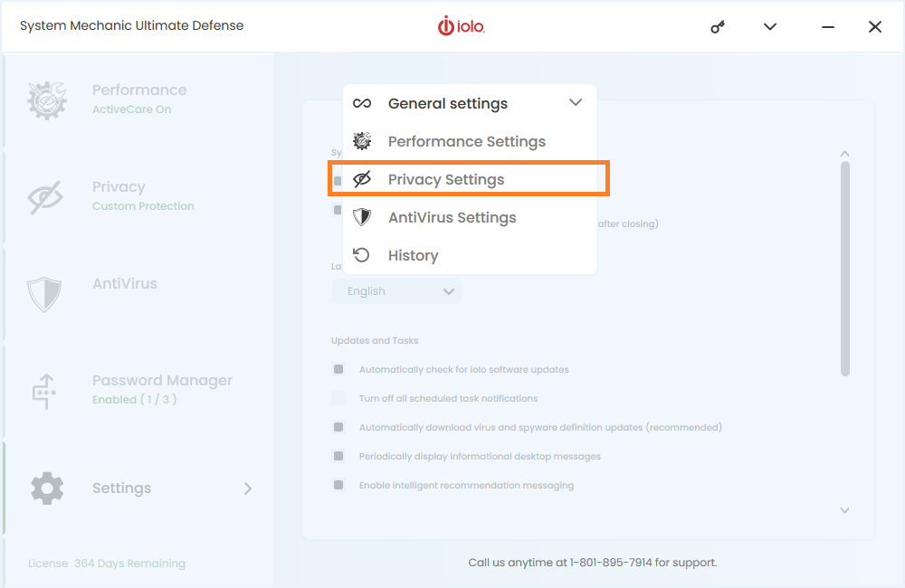
Task: Minimize the System Mechanic window
Action: click(x=828, y=26)
